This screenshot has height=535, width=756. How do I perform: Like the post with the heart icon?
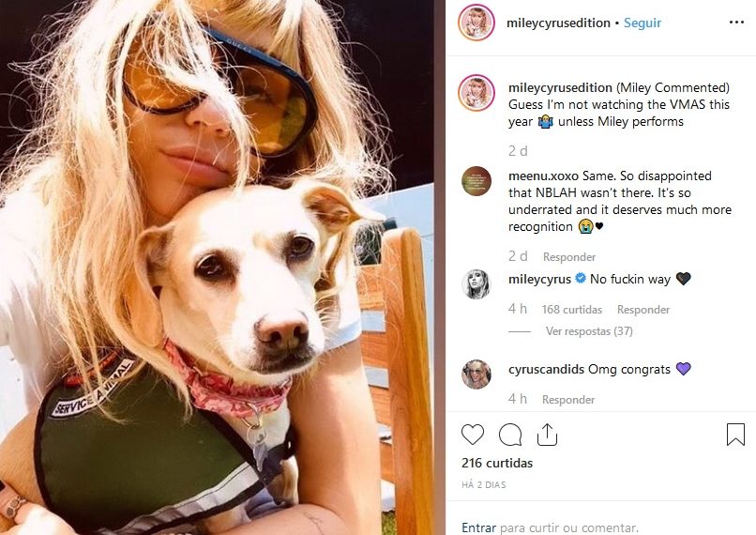(473, 435)
